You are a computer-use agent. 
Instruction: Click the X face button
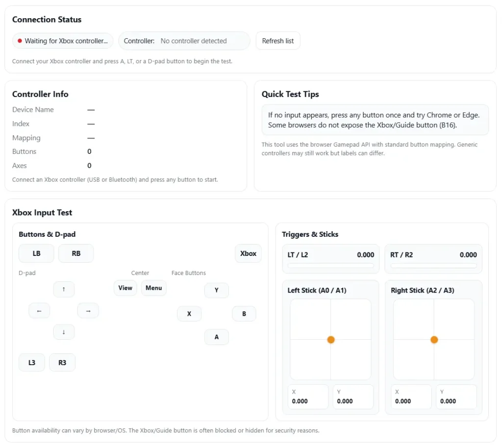[x=189, y=314]
